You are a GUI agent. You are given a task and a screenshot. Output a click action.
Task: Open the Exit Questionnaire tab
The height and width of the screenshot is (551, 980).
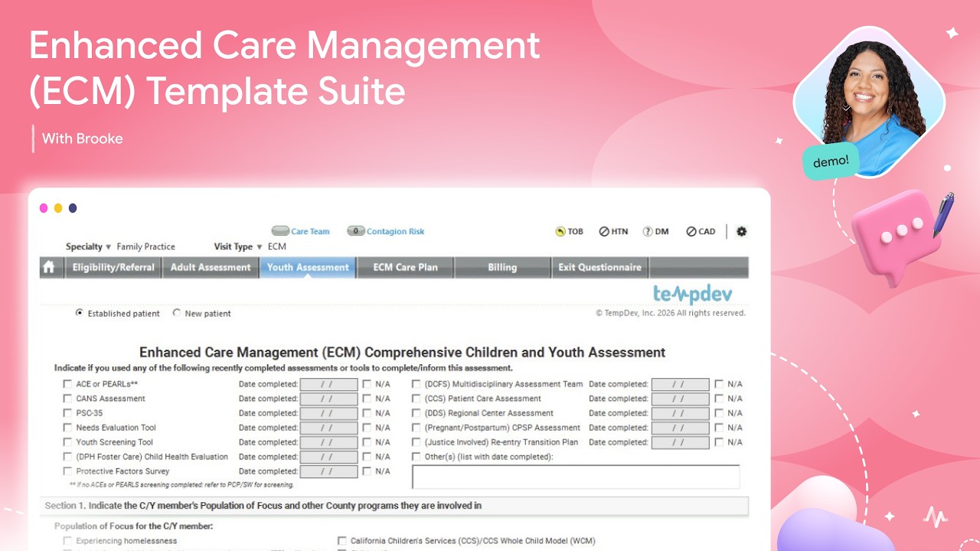tap(599, 268)
